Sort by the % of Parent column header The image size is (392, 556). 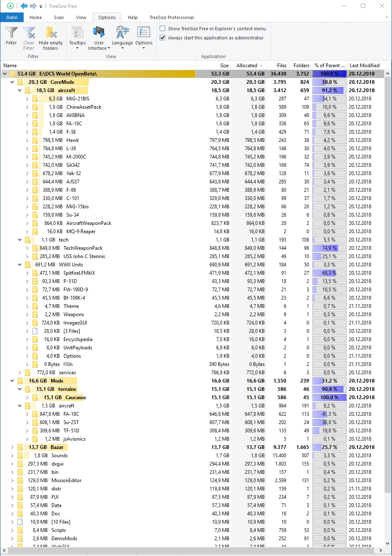pos(329,66)
